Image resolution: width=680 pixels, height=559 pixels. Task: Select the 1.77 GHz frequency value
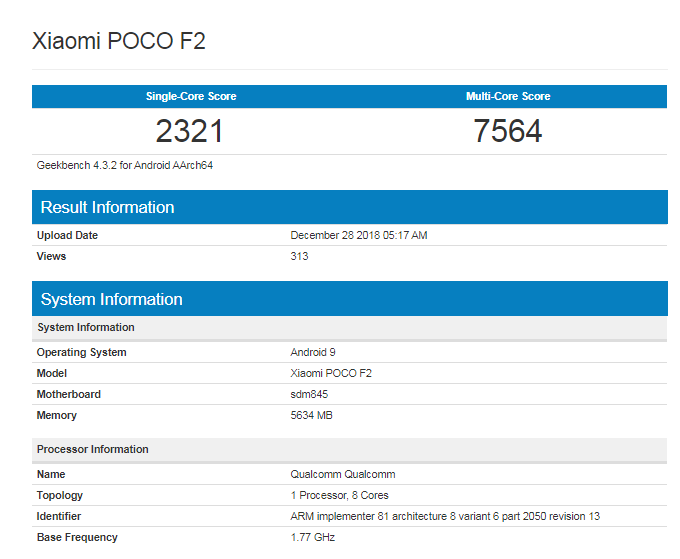coord(313,537)
